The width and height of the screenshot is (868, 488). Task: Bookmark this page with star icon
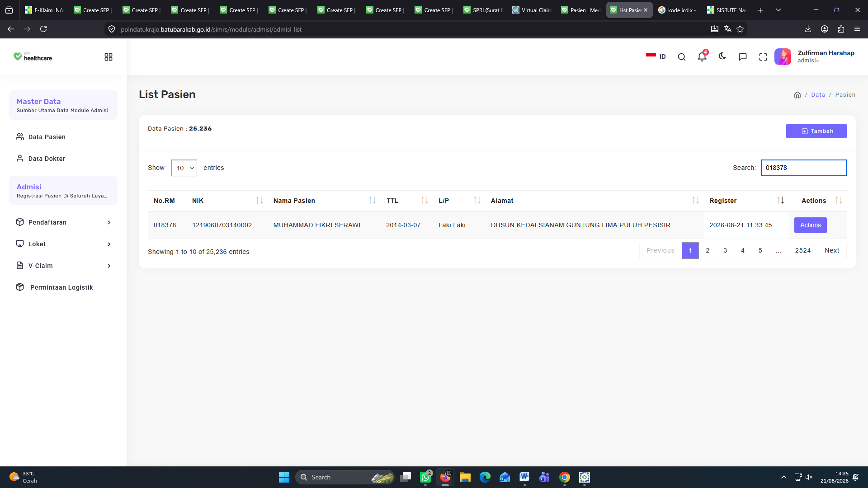click(740, 29)
